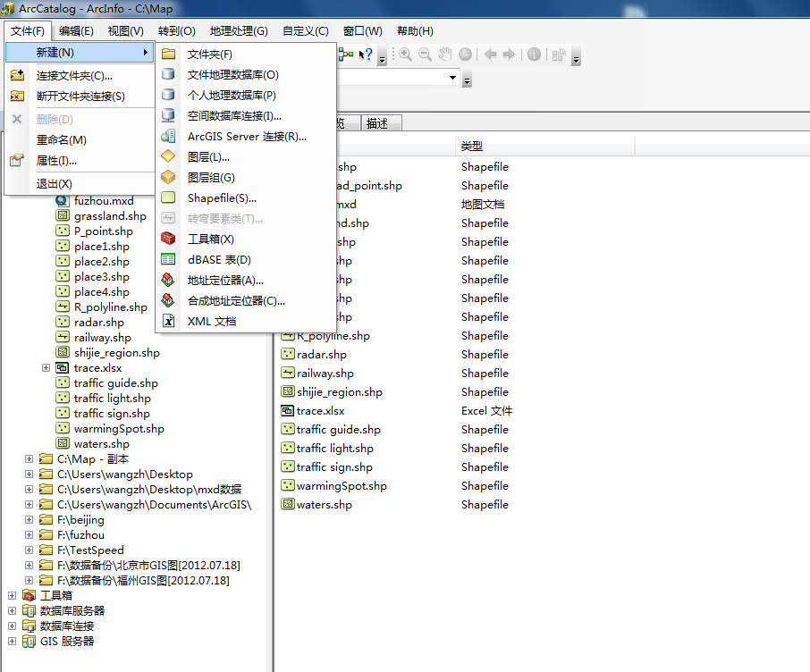Open the 帮助(H) menu

(x=415, y=31)
